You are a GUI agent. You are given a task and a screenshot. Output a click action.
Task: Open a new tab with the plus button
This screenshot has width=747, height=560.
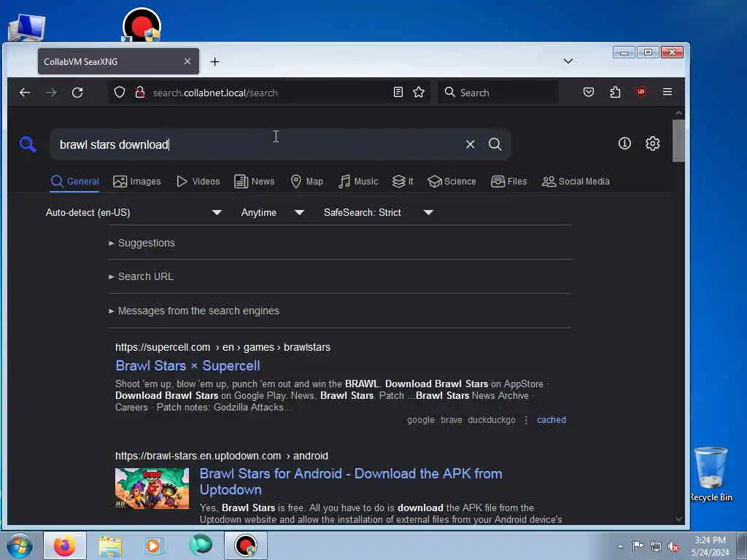coord(215,61)
